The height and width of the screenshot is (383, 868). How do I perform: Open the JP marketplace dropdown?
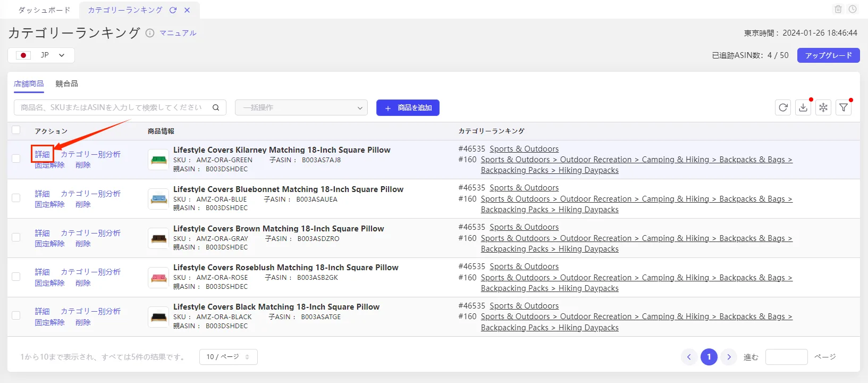coord(41,55)
